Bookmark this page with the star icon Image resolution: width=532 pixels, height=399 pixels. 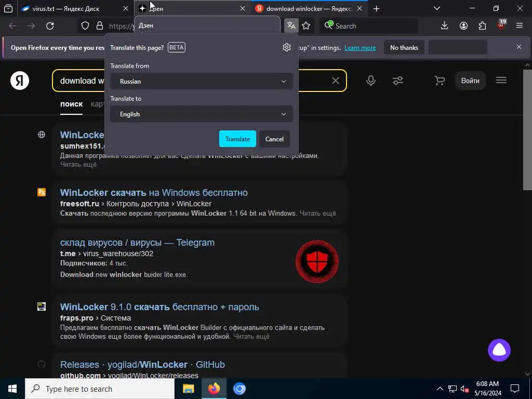(306, 26)
